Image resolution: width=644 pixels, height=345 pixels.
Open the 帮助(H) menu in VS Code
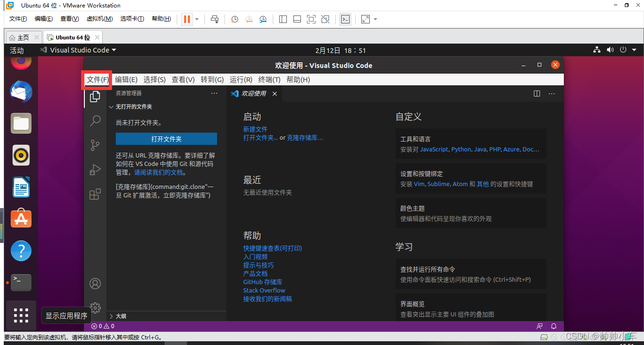[x=298, y=80]
